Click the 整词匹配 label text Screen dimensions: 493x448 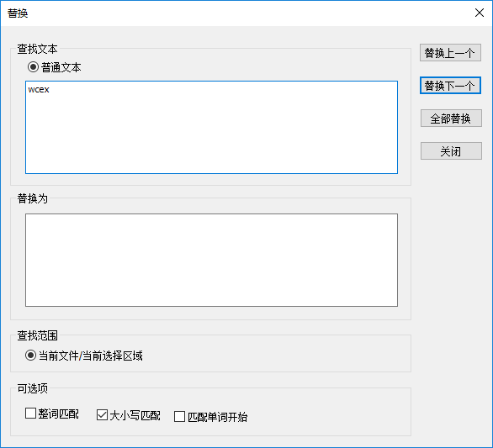coord(59,414)
